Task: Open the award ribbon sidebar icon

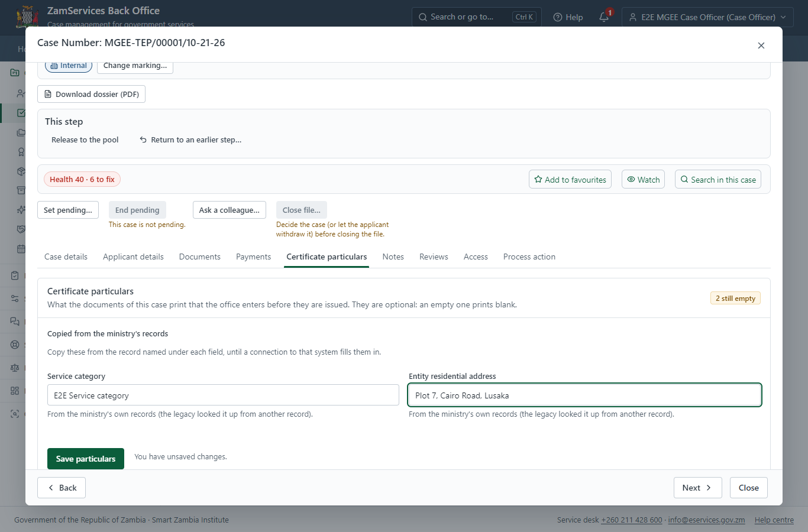Action: pyautogui.click(x=21, y=152)
